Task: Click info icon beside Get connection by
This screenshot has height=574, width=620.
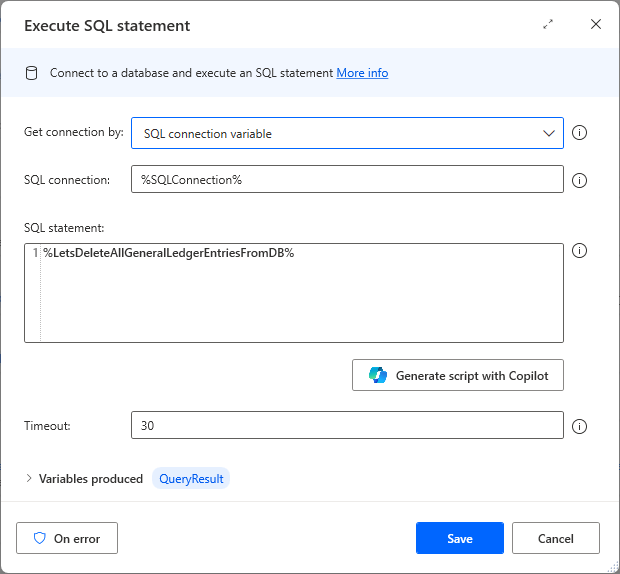Action: (x=579, y=133)
